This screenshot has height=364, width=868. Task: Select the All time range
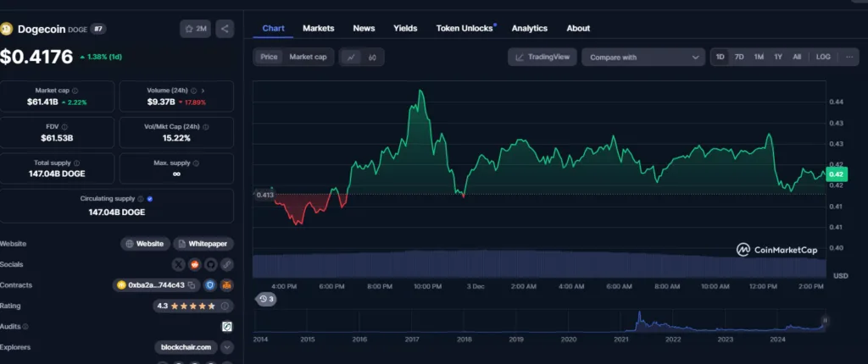coord(797,57)
